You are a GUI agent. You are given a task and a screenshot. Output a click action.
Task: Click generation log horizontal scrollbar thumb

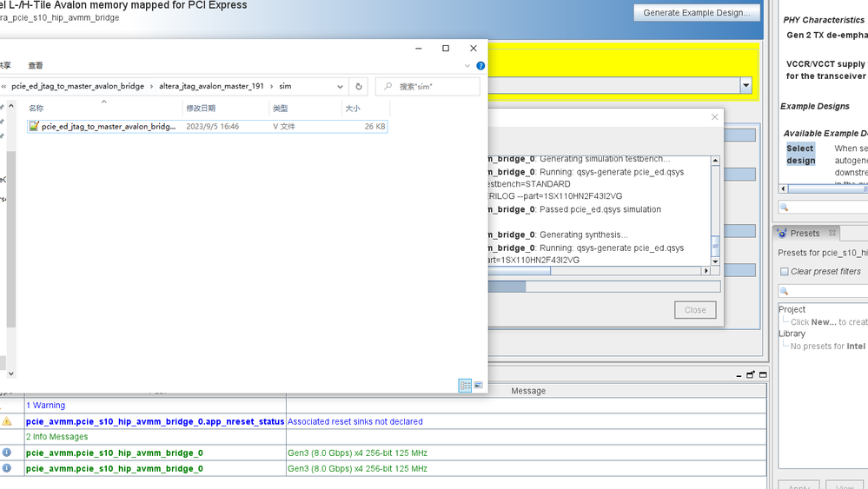[520, 270]
